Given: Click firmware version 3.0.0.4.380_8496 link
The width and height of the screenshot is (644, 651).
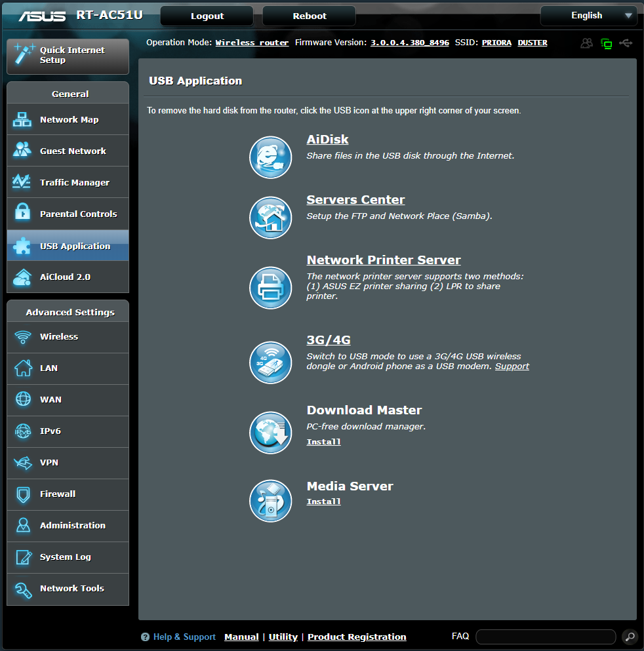Looking at the screenshot, I should [409, 43].
